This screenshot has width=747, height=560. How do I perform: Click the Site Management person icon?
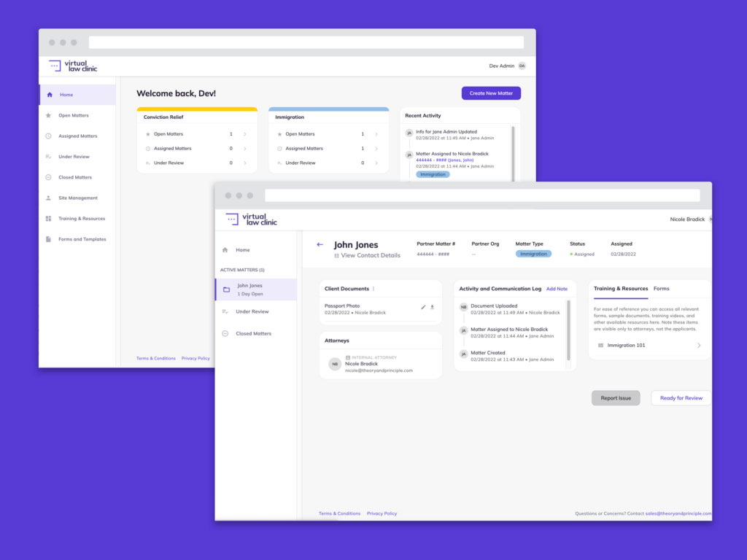[x=48, y=198]
